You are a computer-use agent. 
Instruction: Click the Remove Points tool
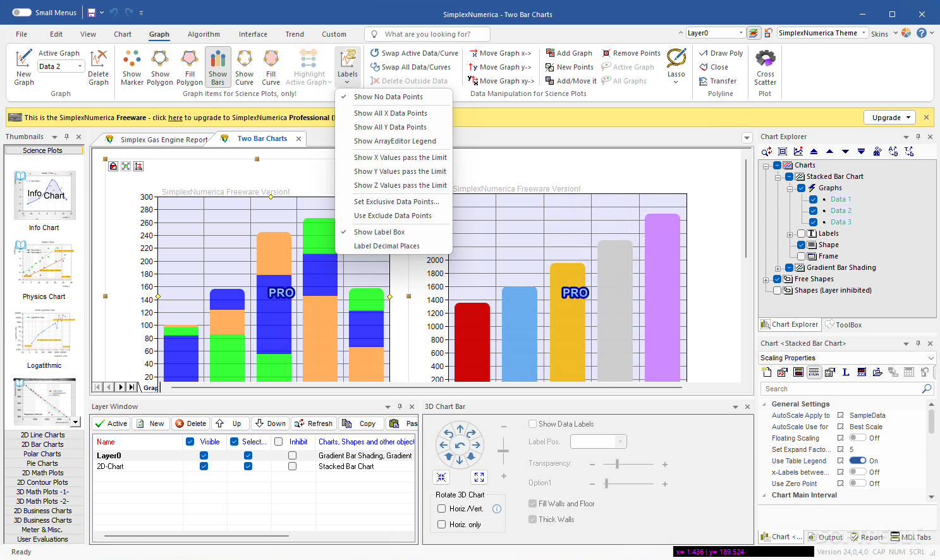tap(631, 53)
